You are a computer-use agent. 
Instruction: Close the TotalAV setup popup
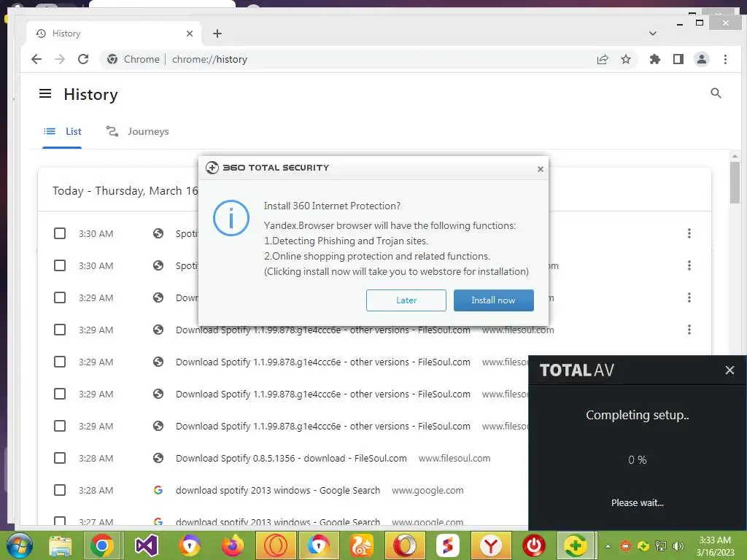click(x=729, y=370)
